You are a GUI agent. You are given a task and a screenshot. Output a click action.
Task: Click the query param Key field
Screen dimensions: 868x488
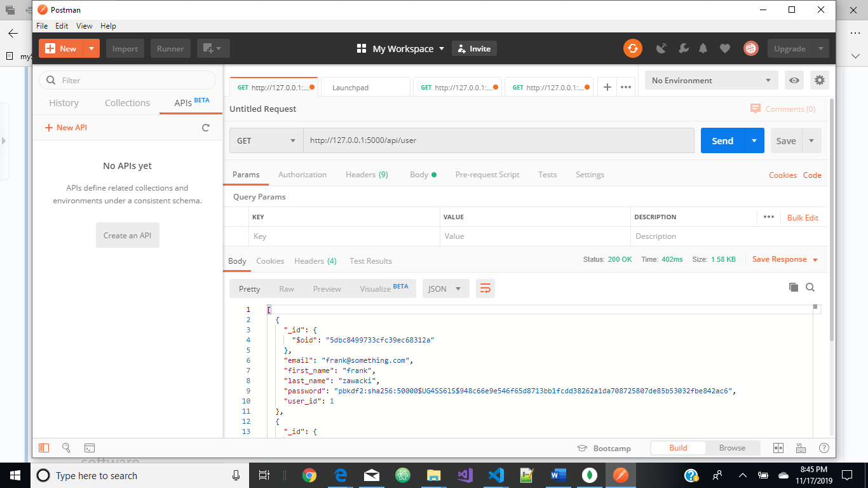(x=344, y=236)
